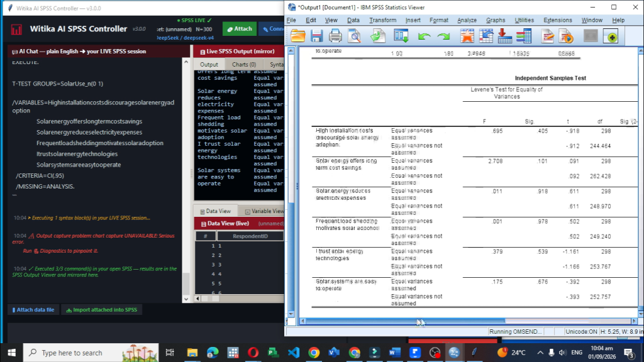Click the Select Last Output red arrow icon
The width and height of the screenshot is (644, 362).
505,36
